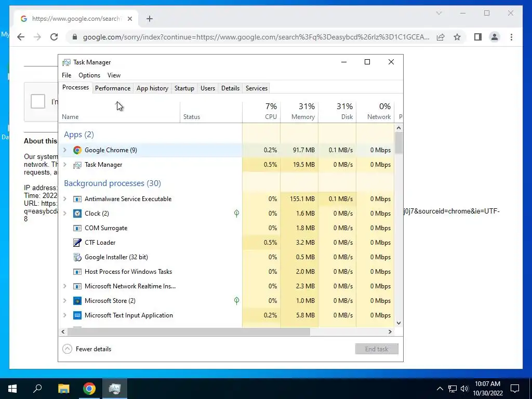Click the Google Chrome process icon
532x399 pixels.
coord(77,150)
